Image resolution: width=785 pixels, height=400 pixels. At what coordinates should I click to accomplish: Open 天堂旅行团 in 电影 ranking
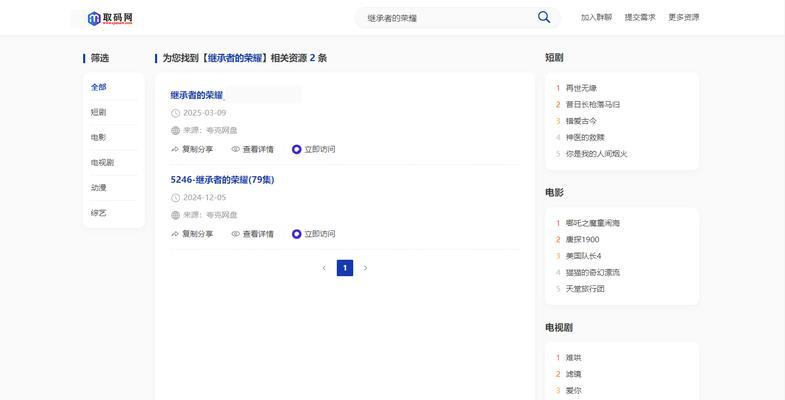585,289
